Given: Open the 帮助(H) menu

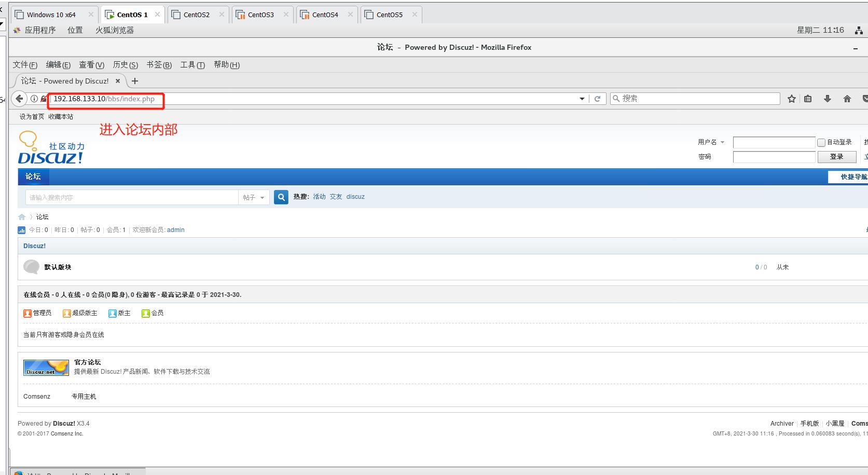Looking at the screenshot, I should [227, 65].
